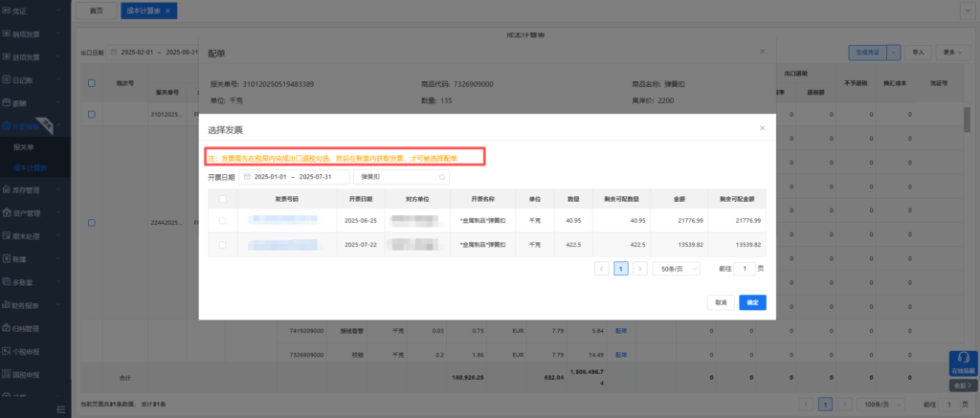Click the 库存管理 sidebar icon
The image size is (980, 418).
(x=8, y=188)
